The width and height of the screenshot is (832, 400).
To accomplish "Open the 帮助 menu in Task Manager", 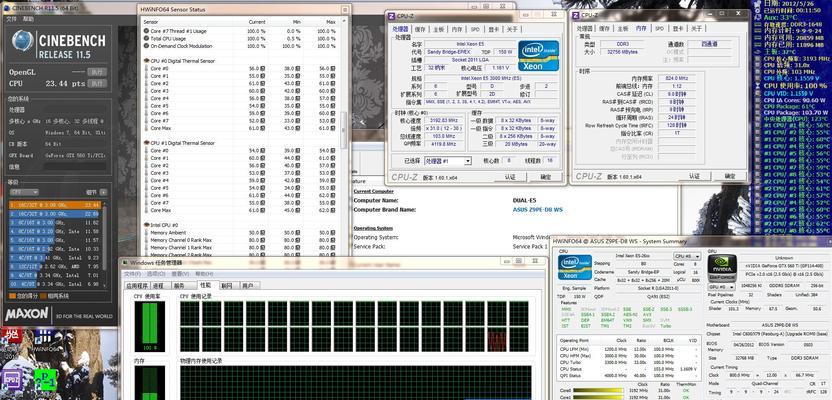I will click(x=206, y=274).
